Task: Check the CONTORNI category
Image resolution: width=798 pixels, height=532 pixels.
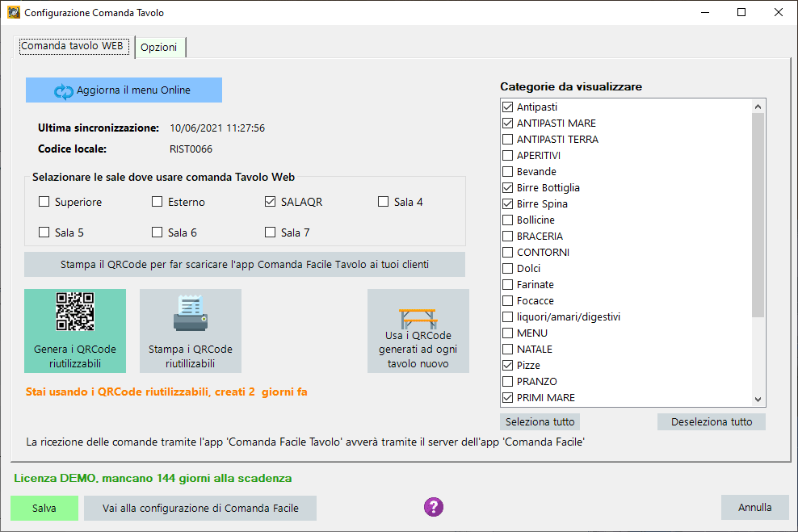Action: click(x=507, y=252)
